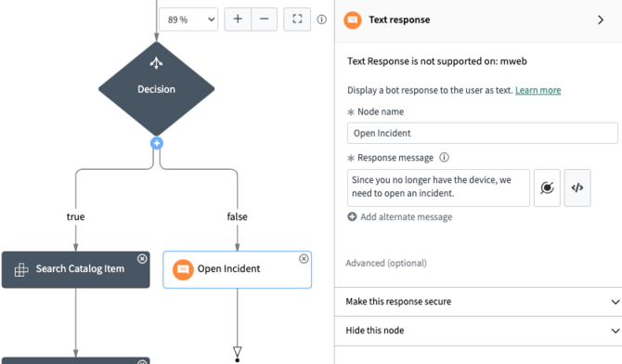Click the mweb not supported notice text

437,61
